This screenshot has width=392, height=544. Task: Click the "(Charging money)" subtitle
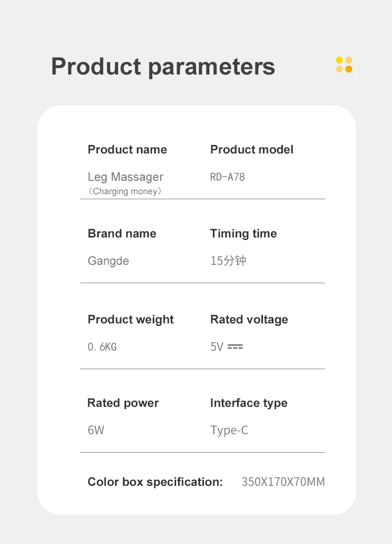(125, 191)
